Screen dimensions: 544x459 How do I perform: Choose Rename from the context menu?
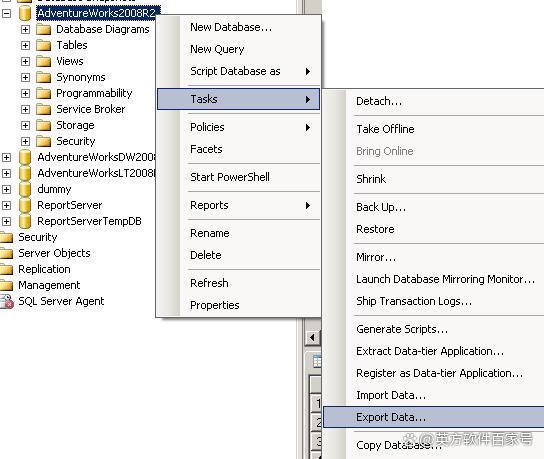238,233
